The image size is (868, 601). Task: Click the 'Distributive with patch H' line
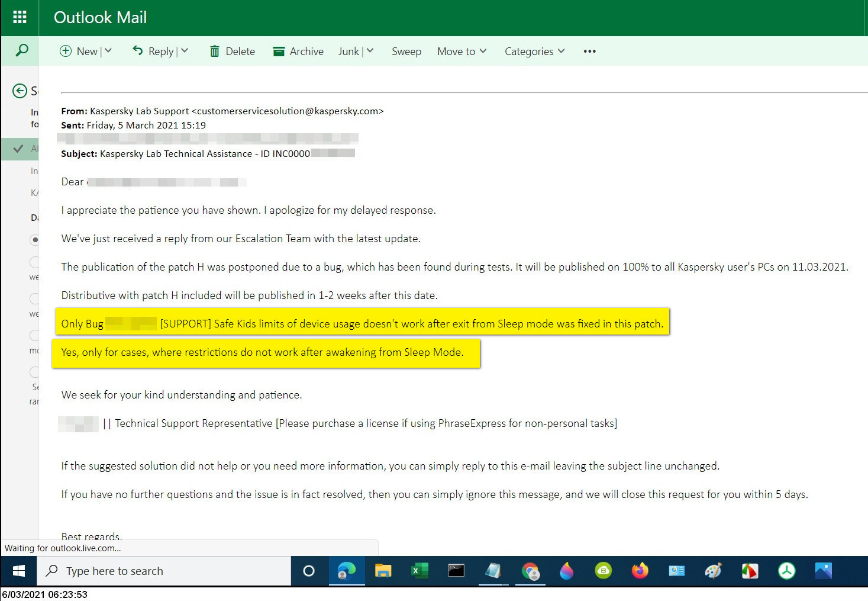(x=249, y=295)
